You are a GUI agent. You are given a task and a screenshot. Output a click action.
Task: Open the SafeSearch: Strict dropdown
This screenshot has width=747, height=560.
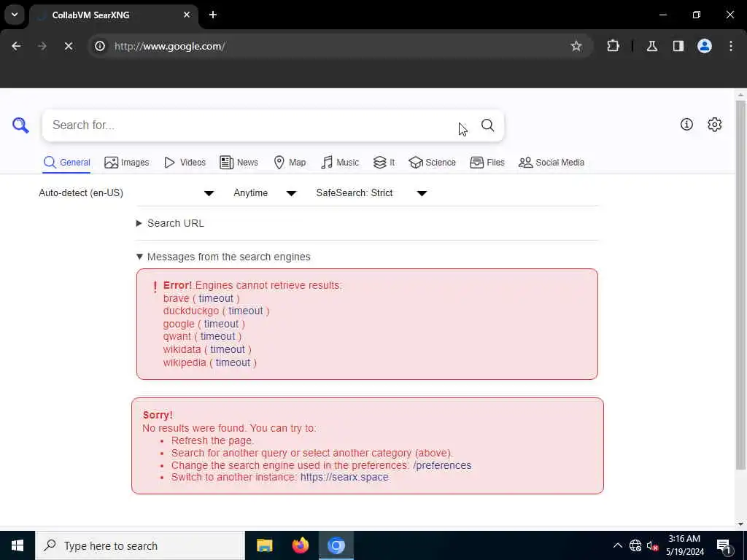pos(371,192)
